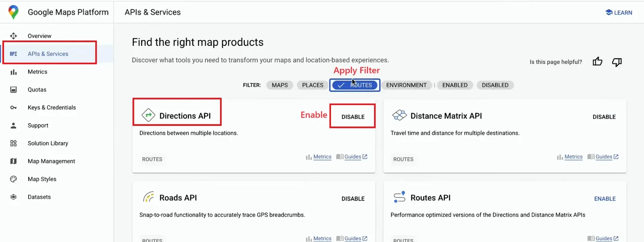Click the book icon beside Distance Matrix Guides
The width and height of the screenshot is (644, 242).
point(591,157)
